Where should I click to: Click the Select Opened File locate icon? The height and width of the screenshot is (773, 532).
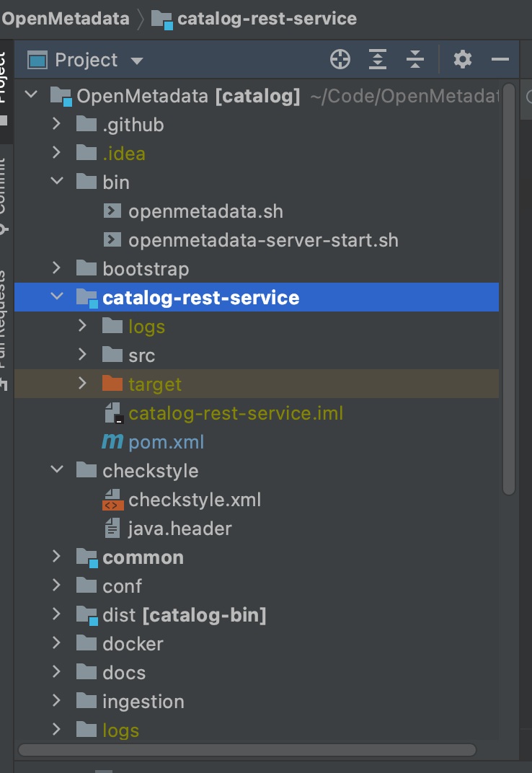click(x=340, y=60)
